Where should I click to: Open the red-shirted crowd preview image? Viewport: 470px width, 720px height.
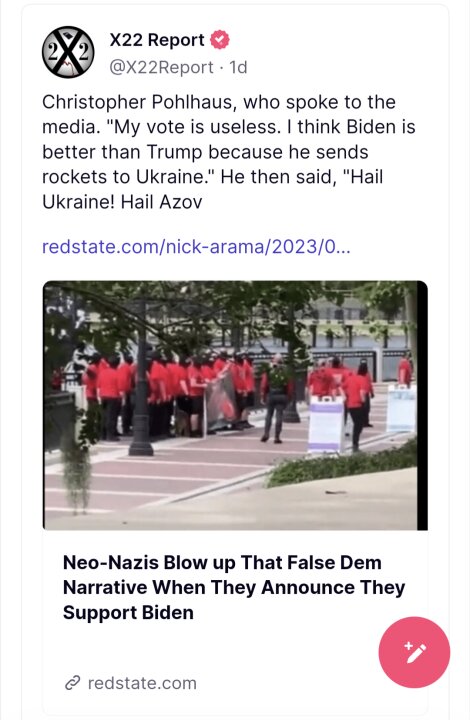[235, 405]
